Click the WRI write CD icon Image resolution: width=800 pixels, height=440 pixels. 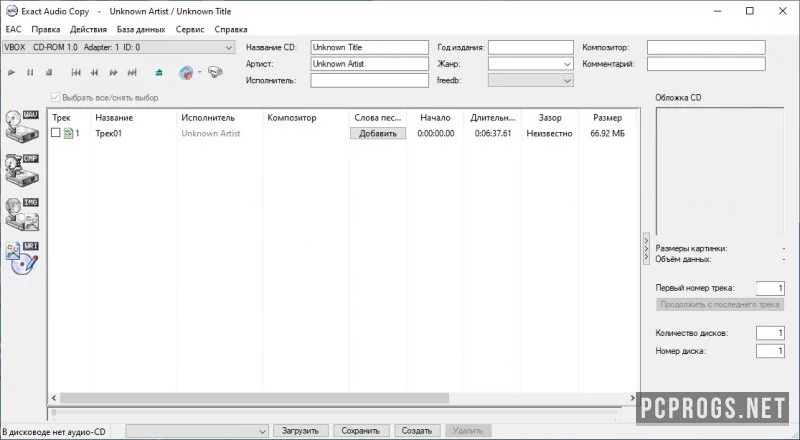[22, 258]
